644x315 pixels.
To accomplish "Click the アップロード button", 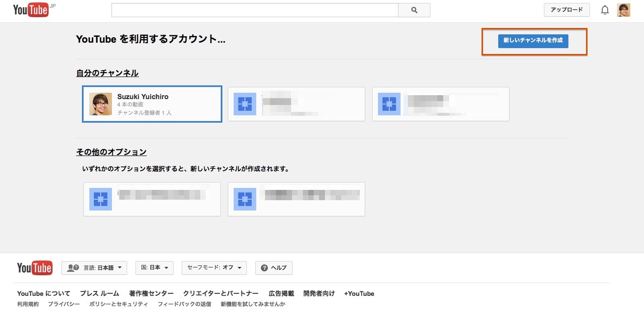I will point(566,10).
